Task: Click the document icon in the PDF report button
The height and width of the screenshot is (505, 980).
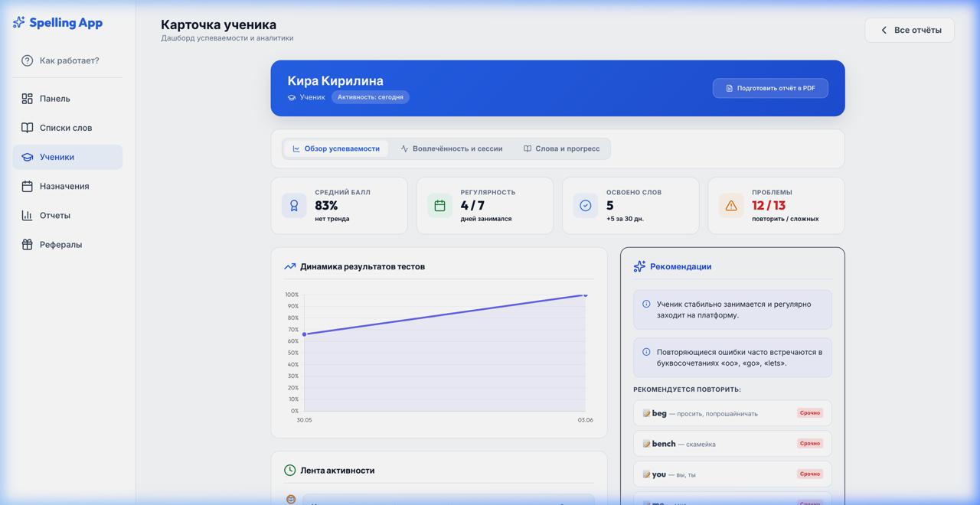Action: (729, 88)
